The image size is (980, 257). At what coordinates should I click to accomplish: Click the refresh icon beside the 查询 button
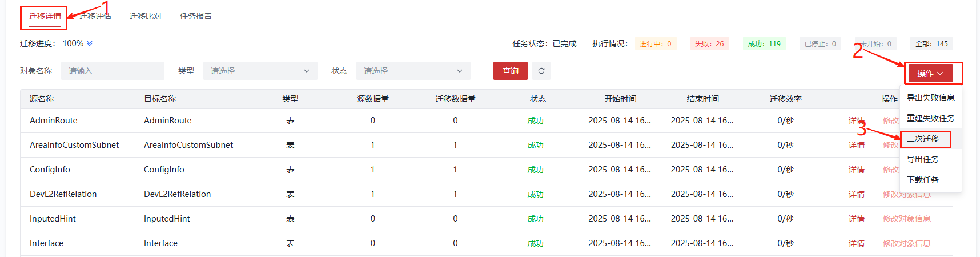click(541, 71)
